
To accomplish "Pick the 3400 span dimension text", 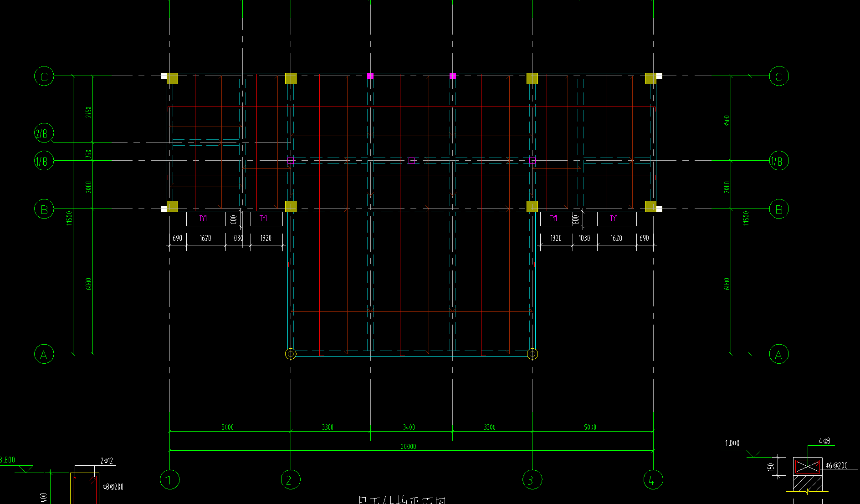I will coord(409,427).
